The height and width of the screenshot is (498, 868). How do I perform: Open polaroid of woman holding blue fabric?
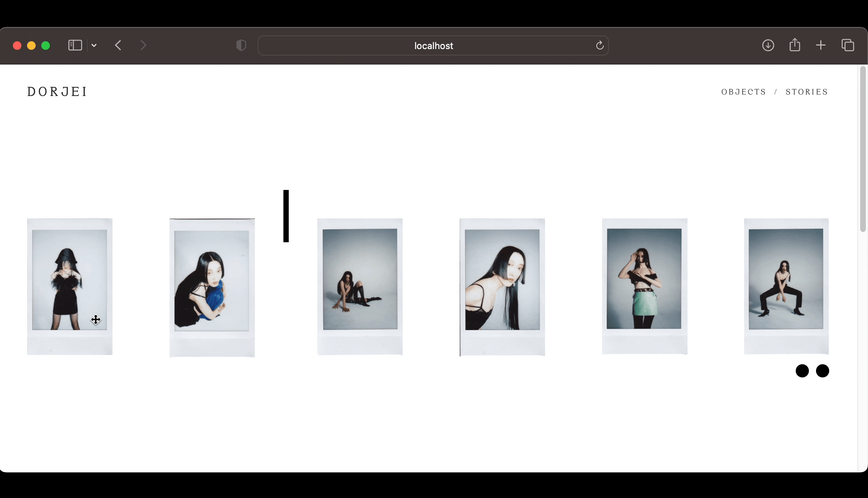212,287
